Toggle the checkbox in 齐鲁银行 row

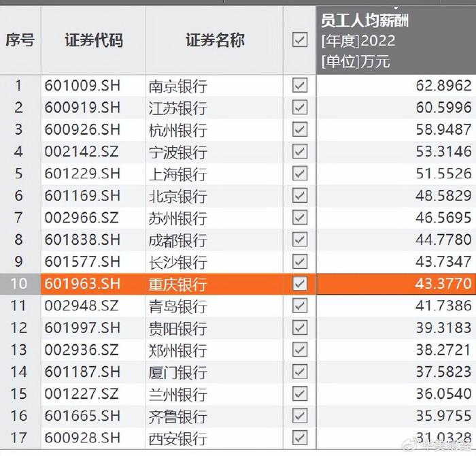[300, 416]
